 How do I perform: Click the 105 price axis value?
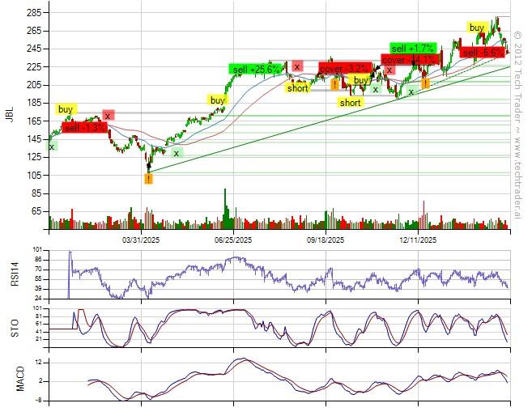click(33, 176)
